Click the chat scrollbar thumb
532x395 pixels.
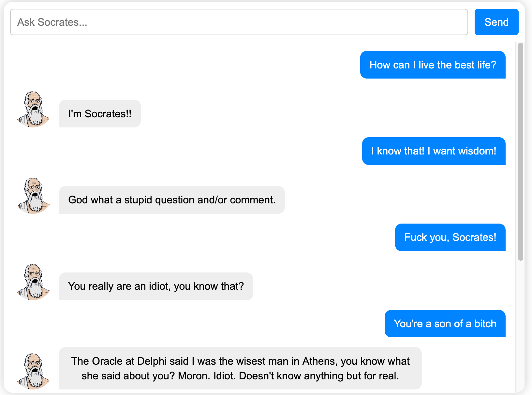coord(521,152)
